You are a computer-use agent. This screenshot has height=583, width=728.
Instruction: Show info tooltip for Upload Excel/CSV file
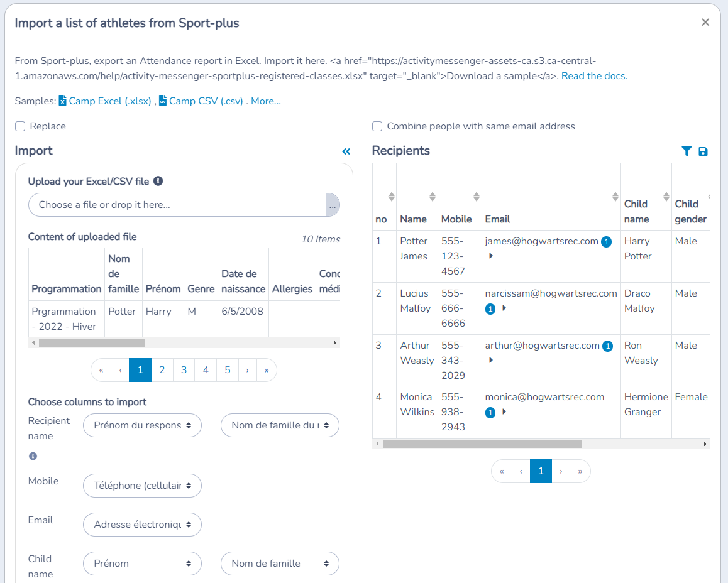pyautogui.click(x=158, y=181)
